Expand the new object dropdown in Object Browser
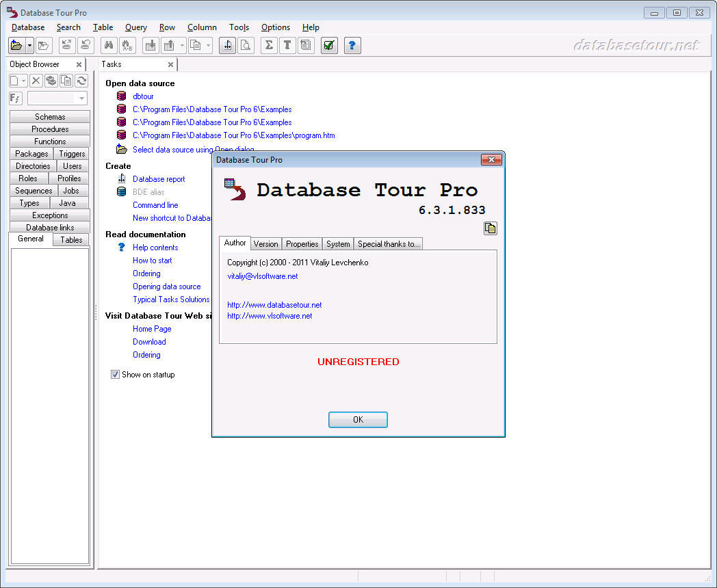Screen dimensions: 717x588 (x=24, y=81)
